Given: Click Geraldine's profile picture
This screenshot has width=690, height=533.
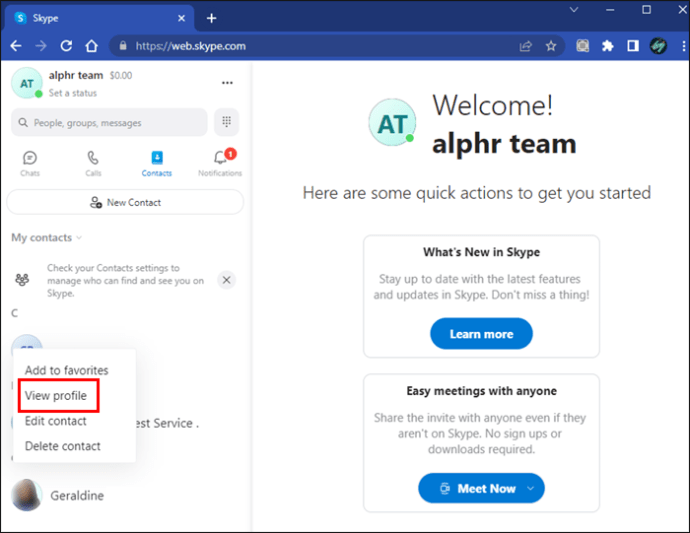Looking at the screenshot, I should [x=27, y=495].
